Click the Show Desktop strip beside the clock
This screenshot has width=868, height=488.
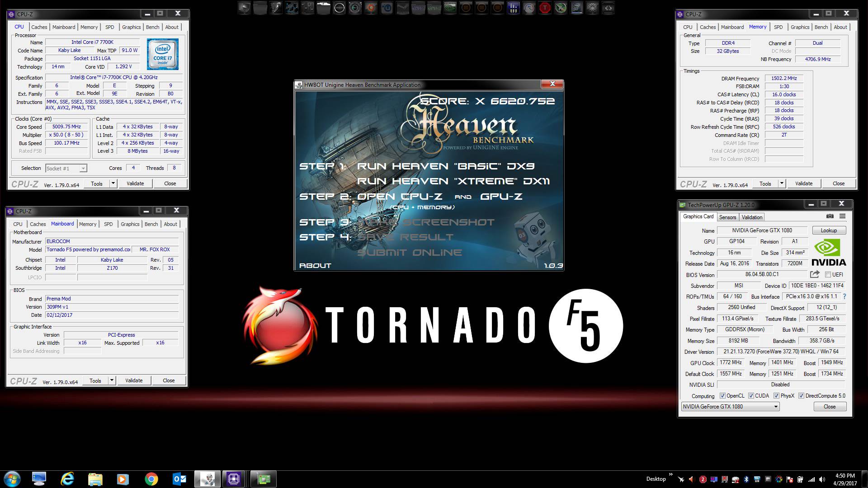(864, 479)
